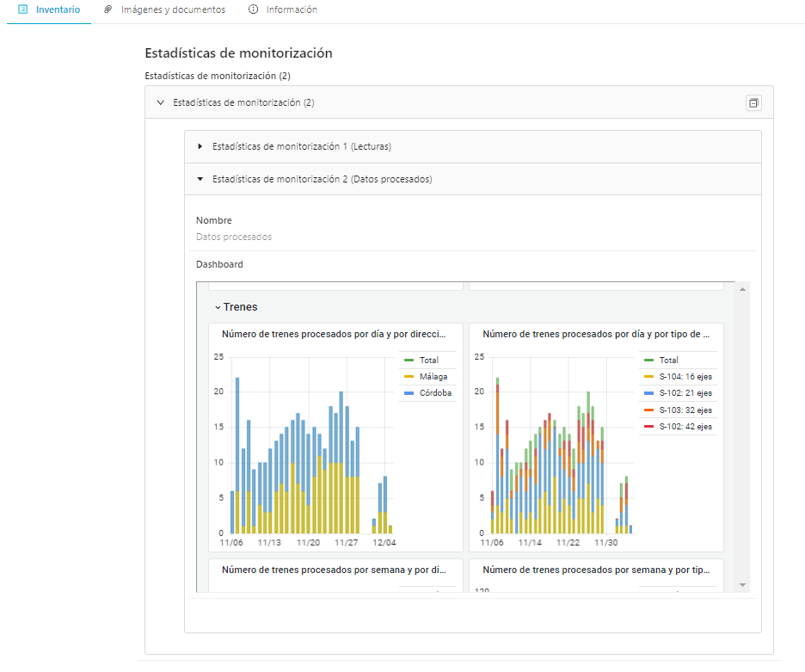
Task: Click the Total green legend swatch in the direction chart
Action: (409, 361)
